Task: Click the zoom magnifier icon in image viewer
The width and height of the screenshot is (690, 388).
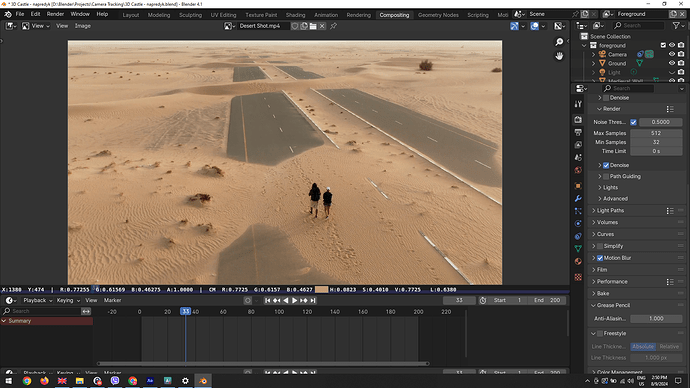Action: pos(559,42)
